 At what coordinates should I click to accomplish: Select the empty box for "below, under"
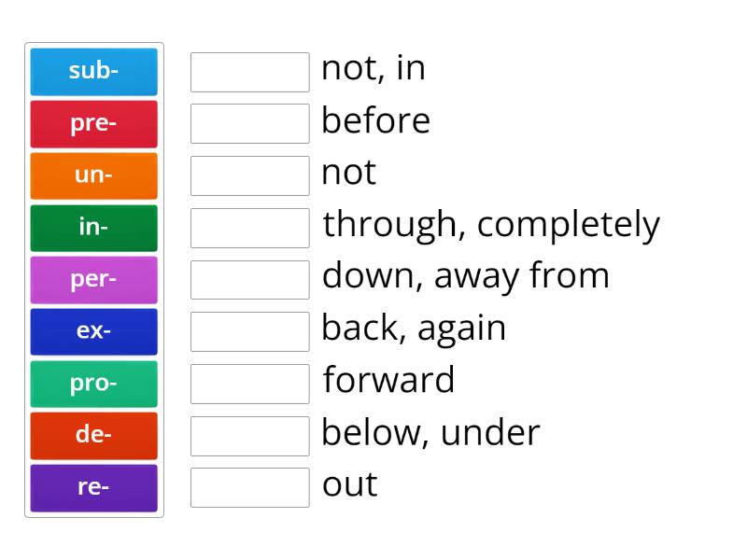(x=249, y=435)
